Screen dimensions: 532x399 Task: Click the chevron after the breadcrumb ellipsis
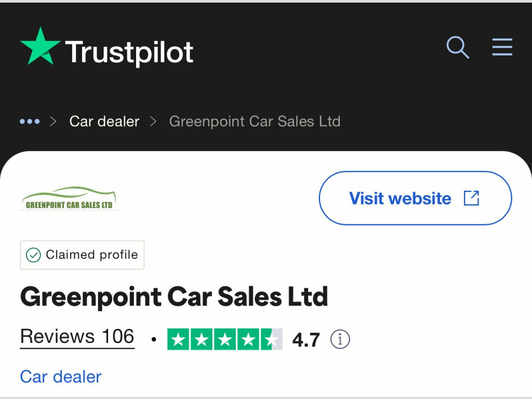click(52, 122)
